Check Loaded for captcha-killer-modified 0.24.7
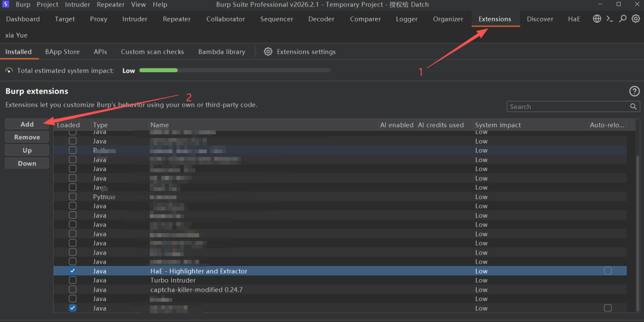Screen dimensions: 644x322 (72, 290)
